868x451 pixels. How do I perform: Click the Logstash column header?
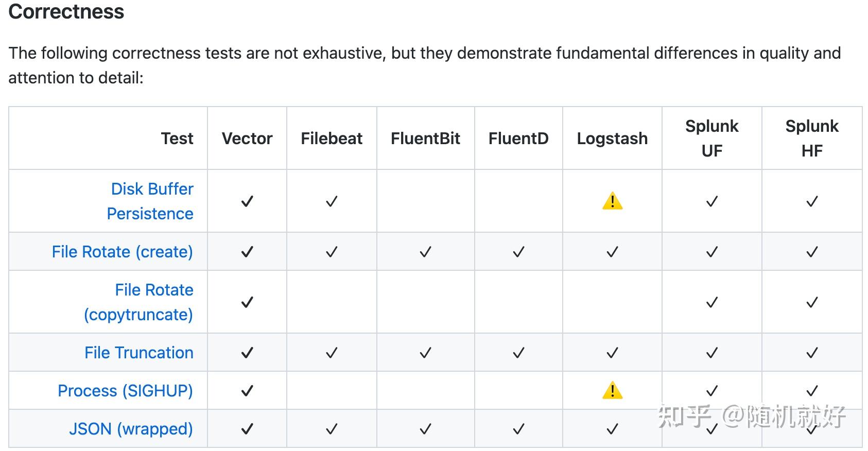coord(612,138)
